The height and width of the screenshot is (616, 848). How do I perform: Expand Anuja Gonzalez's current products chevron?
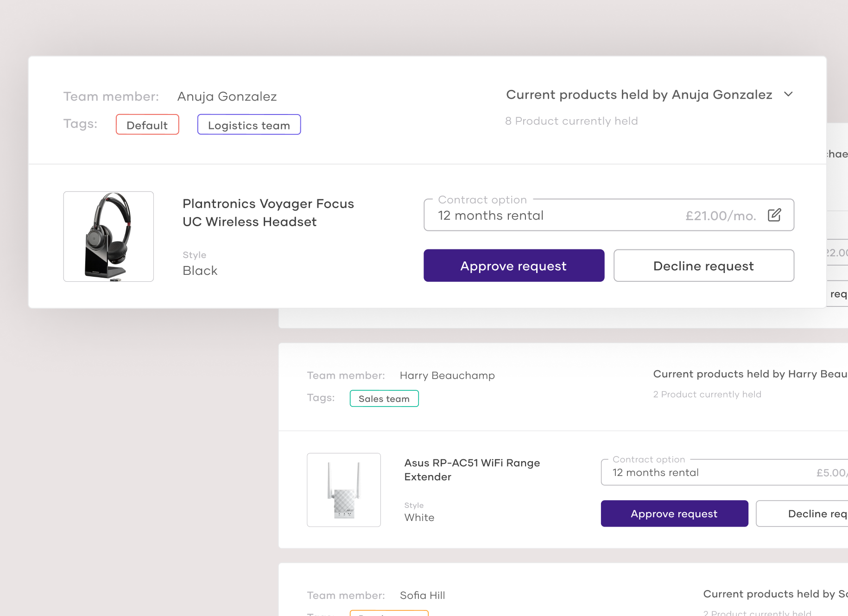click(x=788, y=95)
